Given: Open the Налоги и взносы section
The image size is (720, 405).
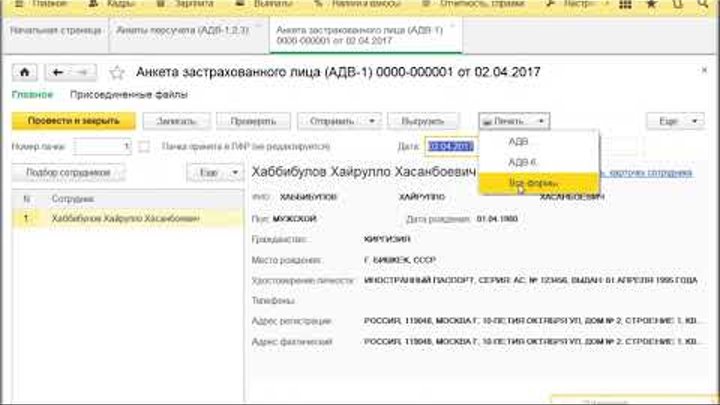Looking at the screenshot, I should pyautogui.click(x=357, y=4).
